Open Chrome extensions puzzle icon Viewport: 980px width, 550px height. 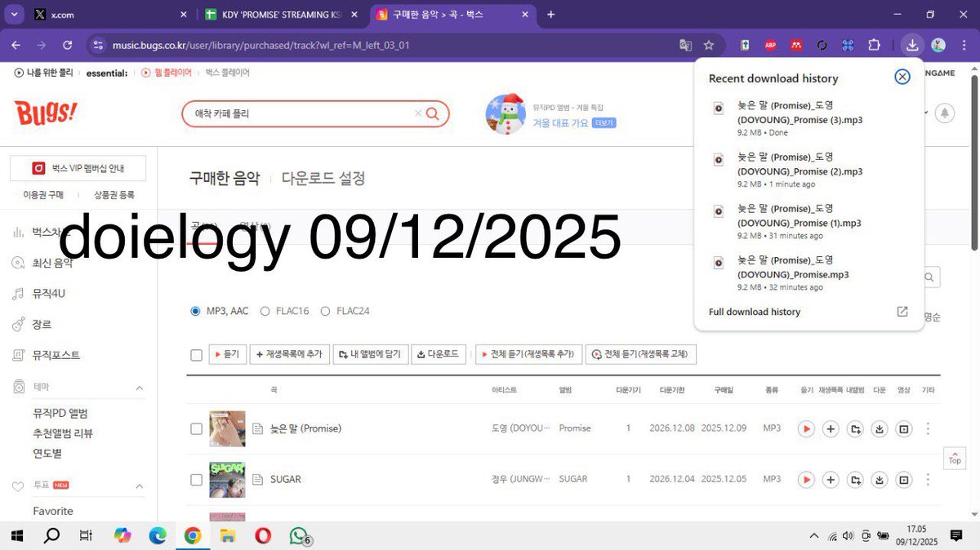[874, 45]
